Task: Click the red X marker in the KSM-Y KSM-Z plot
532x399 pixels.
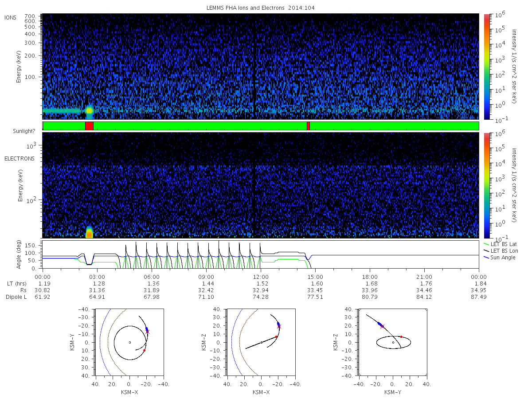Action: coord(382,326)
